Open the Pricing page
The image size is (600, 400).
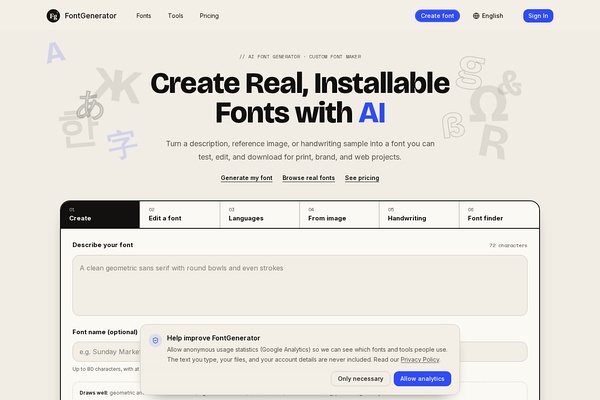(x=209, y=16)
